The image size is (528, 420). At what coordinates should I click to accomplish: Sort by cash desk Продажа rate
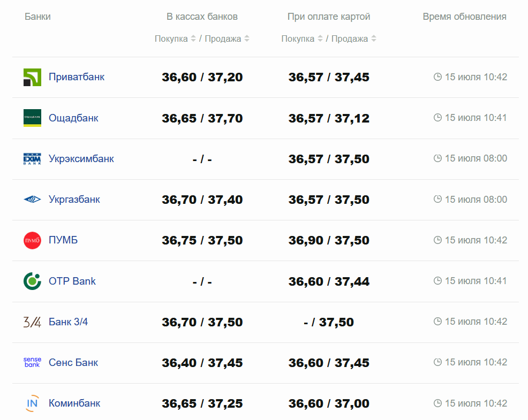[x=247, y=39]
